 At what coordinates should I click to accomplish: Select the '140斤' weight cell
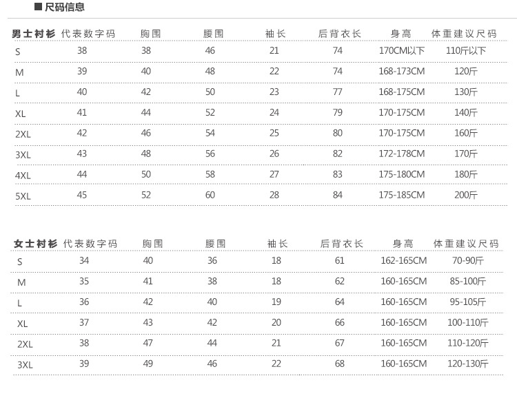tap(466, 113)
